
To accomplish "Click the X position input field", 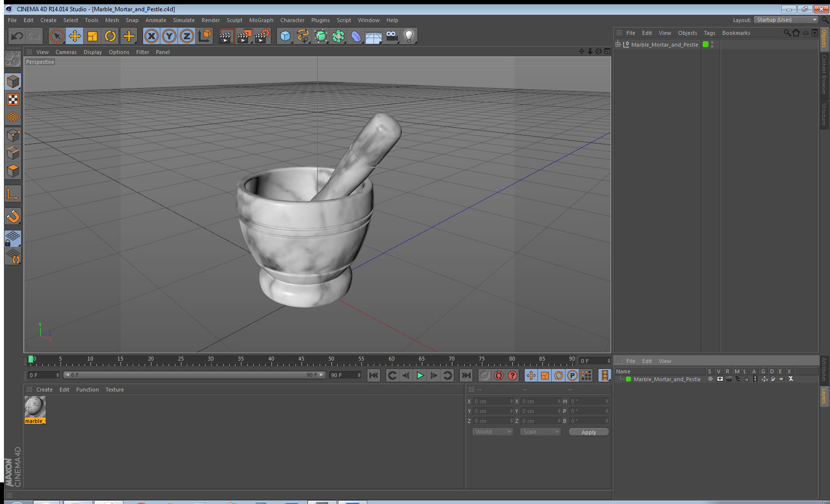I will coord(493,401).
